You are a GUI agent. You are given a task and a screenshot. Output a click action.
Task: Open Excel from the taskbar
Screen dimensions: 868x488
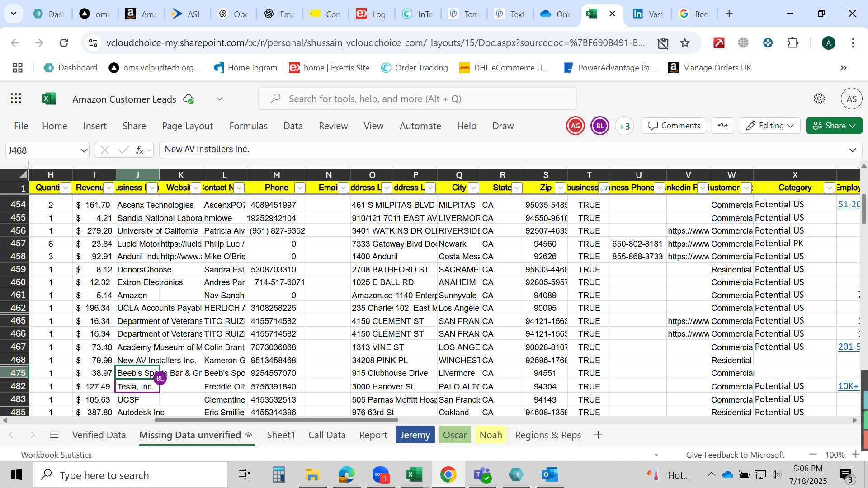pos(414,475)
